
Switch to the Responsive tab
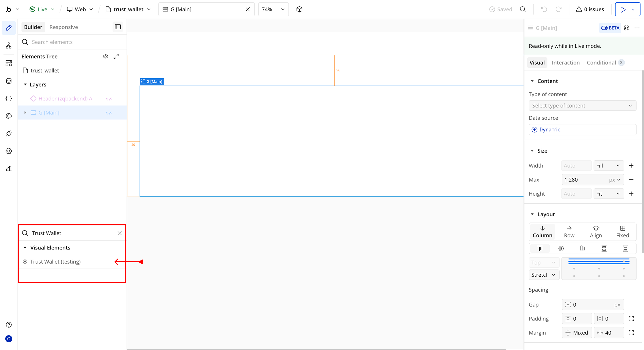pos(64,27)
